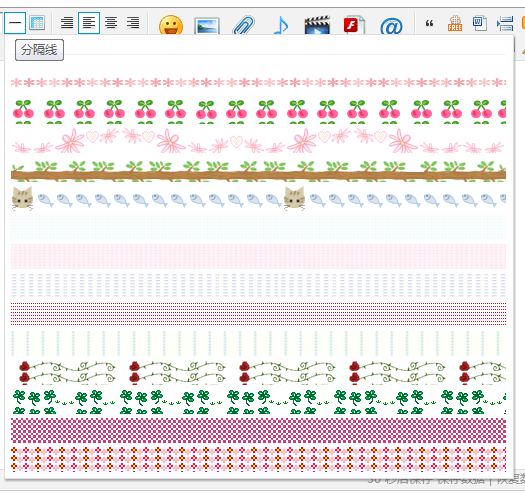Apply center text alignment
The height and width of the screenshot is (496, 525).
pyautogui.click(x=111, y=23)
